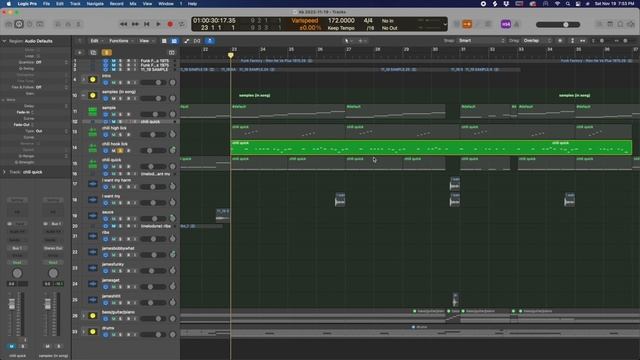The image size is (640, 360).
Task: Adjust the intro track volume slider
Action: tap(153, 82)
